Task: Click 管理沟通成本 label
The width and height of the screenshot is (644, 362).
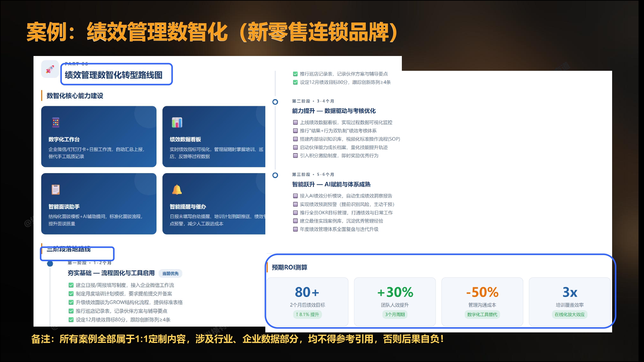Action: coord(482,305)
